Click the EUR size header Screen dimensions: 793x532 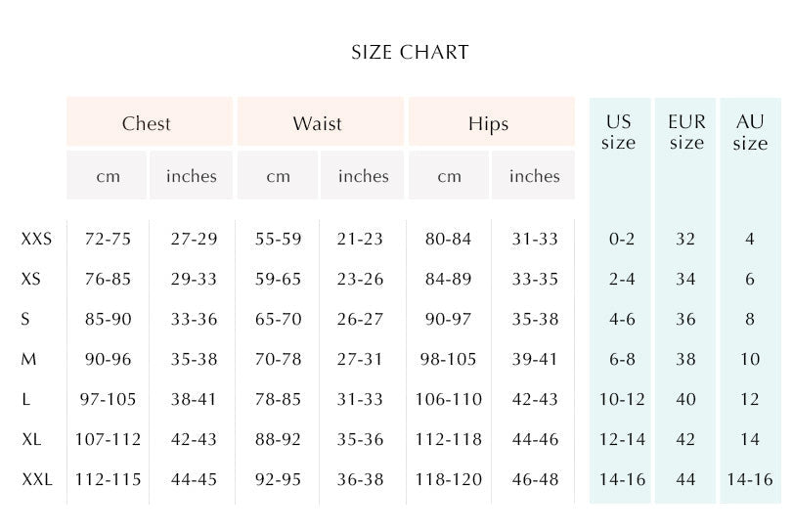click(x=686, y=133)
